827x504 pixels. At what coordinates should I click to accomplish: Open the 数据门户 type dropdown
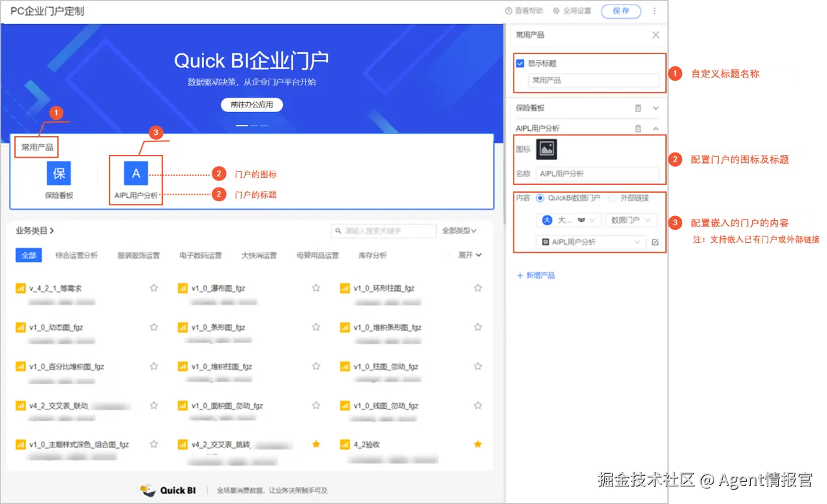631,221
